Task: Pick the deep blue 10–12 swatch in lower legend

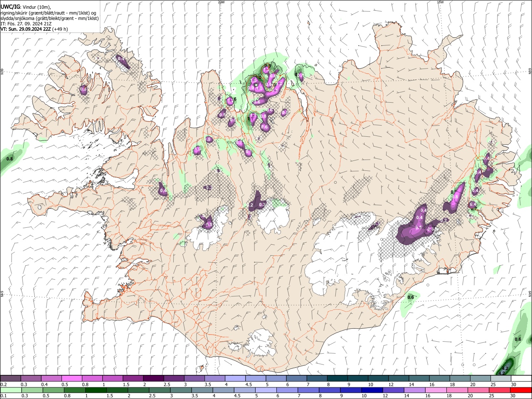Action: point(372,390)
